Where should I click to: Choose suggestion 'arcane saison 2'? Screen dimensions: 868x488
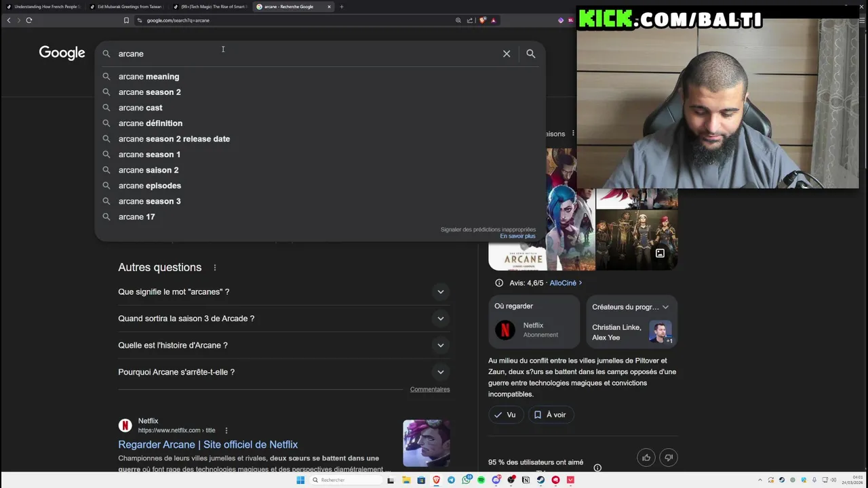coord(319,170)
